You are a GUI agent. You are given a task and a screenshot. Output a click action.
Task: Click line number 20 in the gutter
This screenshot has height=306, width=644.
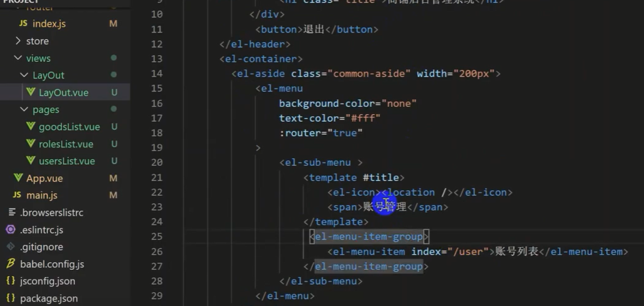click(x=157, y=162)
